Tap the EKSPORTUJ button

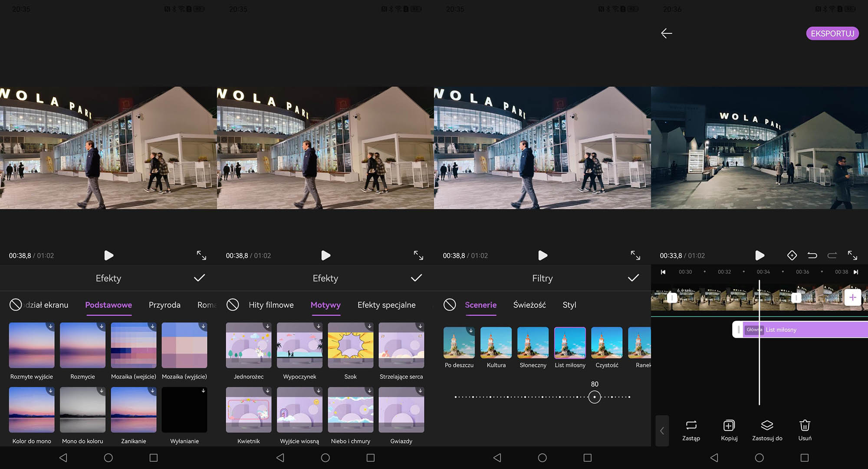click(832, 33)
